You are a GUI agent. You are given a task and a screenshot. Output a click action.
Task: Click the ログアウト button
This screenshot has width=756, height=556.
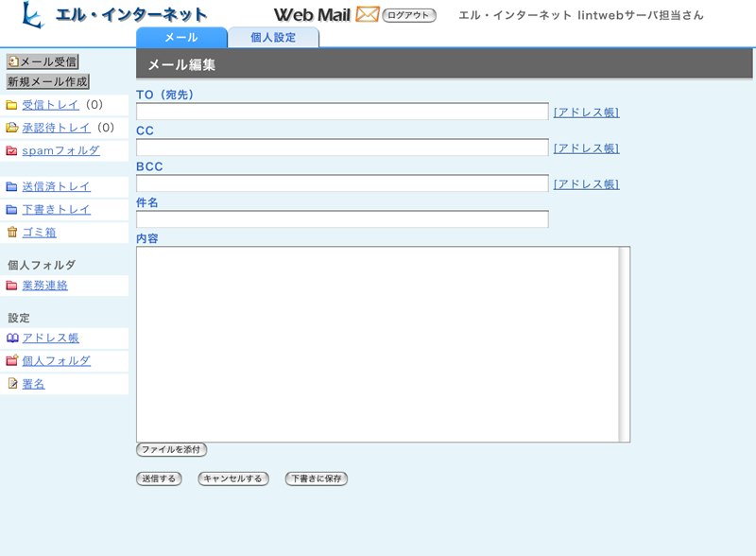409,15
